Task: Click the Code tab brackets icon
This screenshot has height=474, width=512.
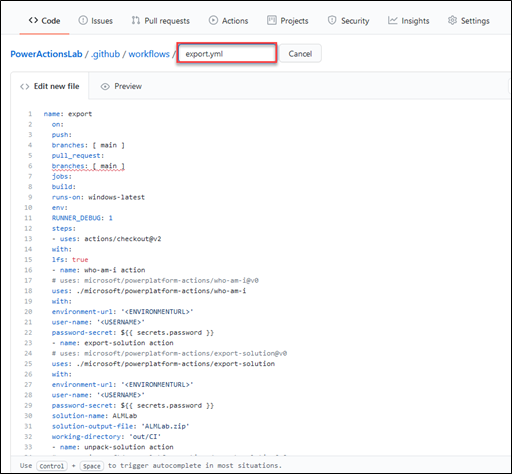Action: click(33, 20)
